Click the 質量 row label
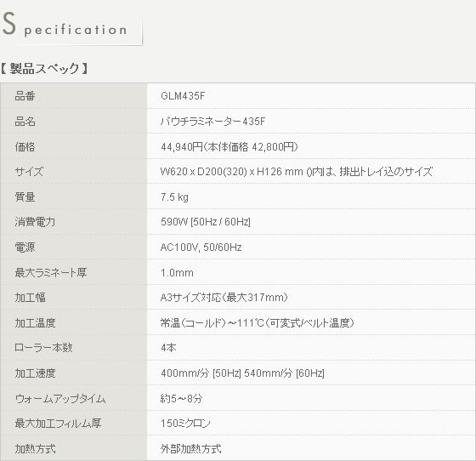 click(x=25, y=197)
